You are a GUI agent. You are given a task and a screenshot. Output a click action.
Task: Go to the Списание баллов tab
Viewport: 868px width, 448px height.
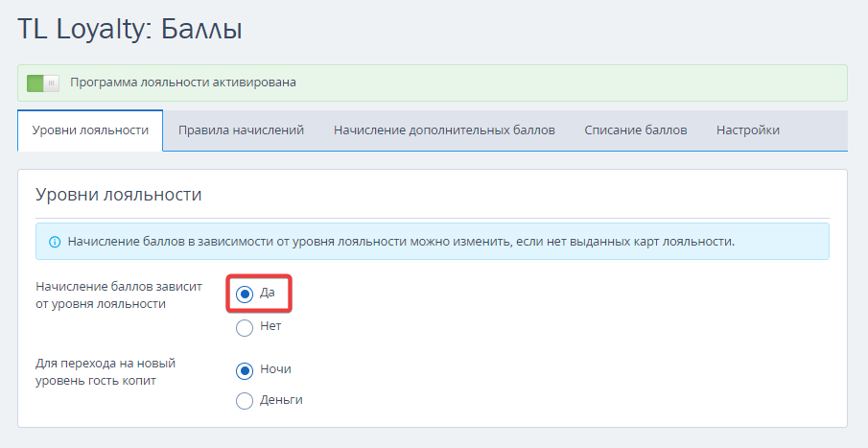(636, 130)
